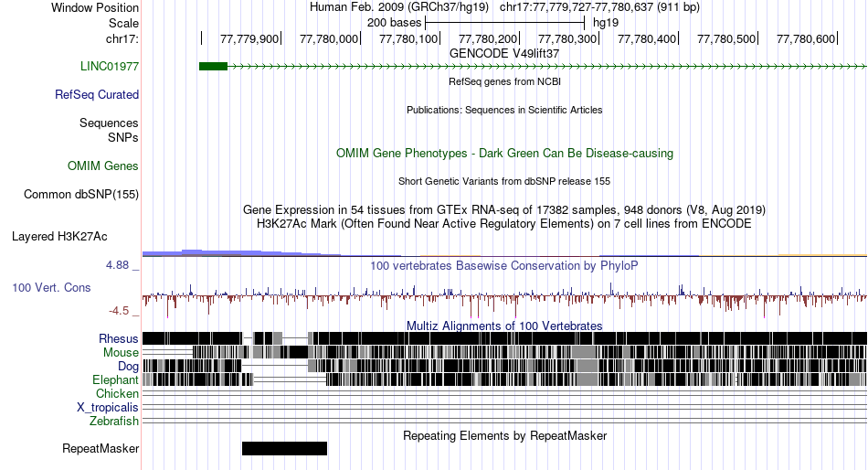This screenshot has height=470, width=868.
Task: Open the Layered H3K27Ac track label
Action: (59, 237)
